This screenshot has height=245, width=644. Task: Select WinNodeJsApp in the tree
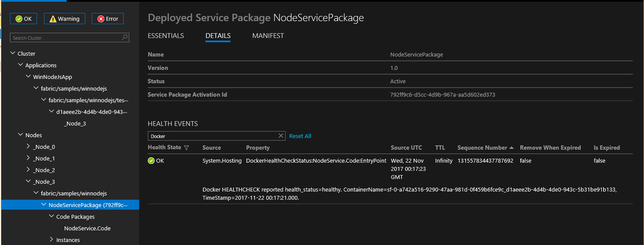[x=53, y=77]
